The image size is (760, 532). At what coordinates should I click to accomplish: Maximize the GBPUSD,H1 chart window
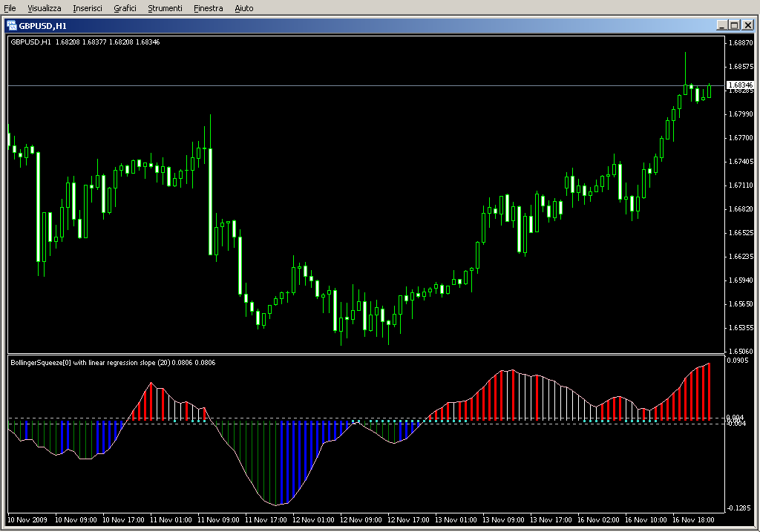click(734, 25)
